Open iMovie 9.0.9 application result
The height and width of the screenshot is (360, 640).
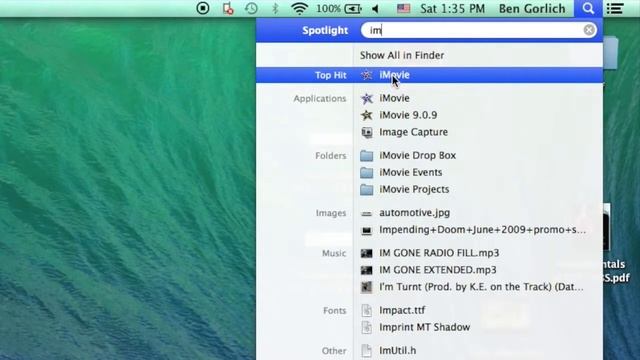coord(408,115)
